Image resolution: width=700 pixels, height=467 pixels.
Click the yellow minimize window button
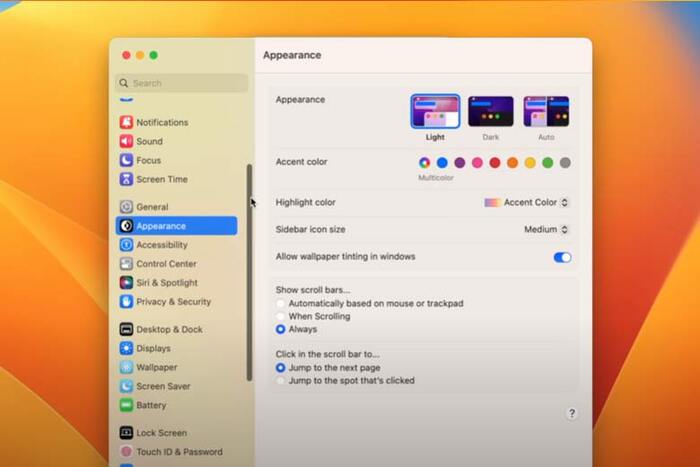tap(140, 55)
